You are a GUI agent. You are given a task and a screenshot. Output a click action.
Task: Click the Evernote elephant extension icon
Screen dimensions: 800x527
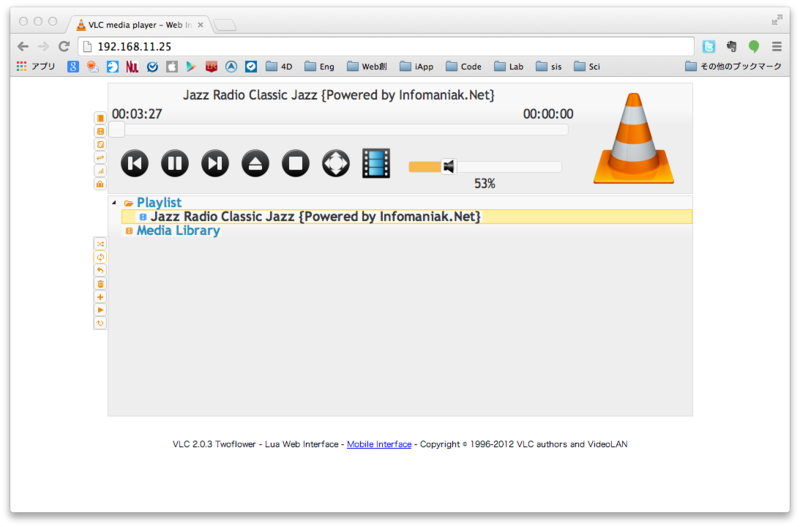[x=732, y=46]
